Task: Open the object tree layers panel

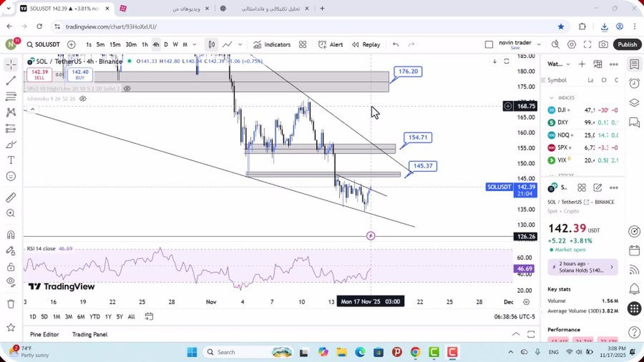Action: (x=634, y=102)
